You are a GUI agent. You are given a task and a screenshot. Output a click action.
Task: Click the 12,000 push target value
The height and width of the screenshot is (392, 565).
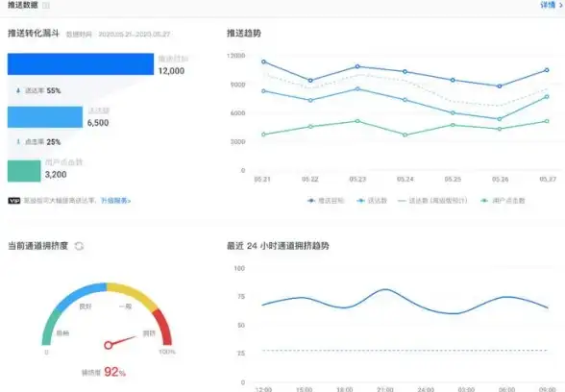point(171,71)
